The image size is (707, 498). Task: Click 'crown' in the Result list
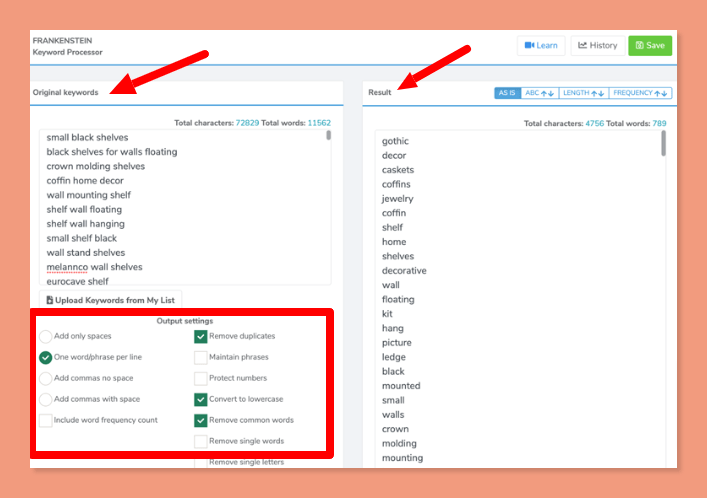click(395, 429)
